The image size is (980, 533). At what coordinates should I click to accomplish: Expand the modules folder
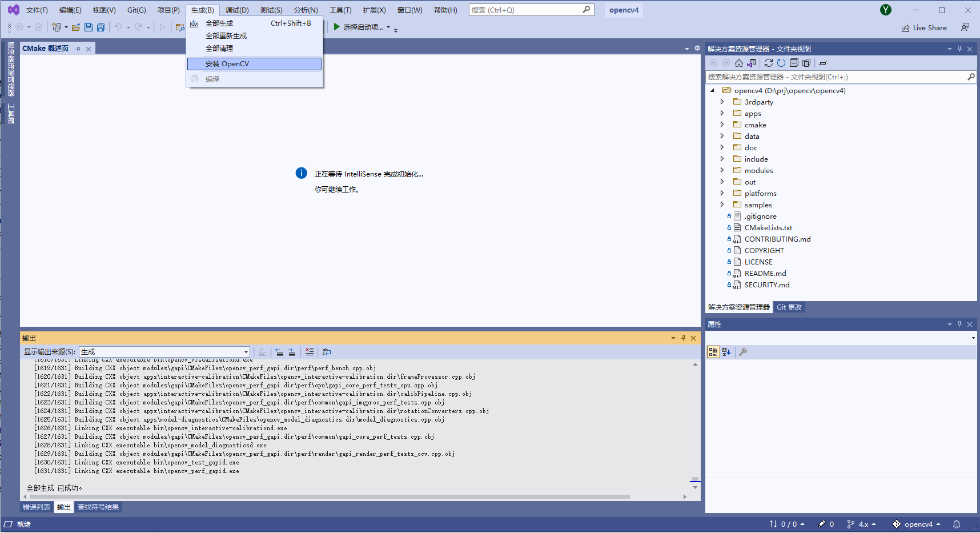(x=722, y=170)
